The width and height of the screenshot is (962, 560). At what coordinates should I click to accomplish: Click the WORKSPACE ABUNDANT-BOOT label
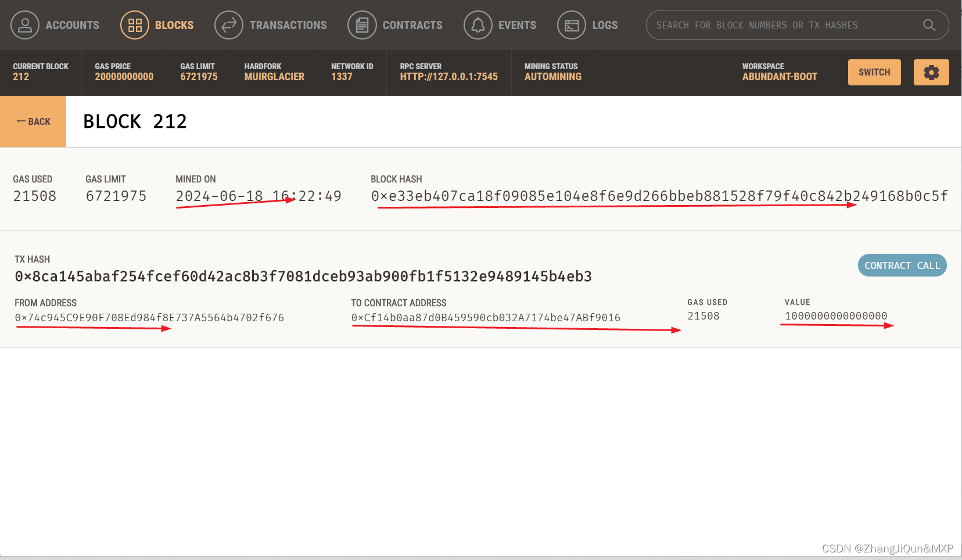pos(780,72)
